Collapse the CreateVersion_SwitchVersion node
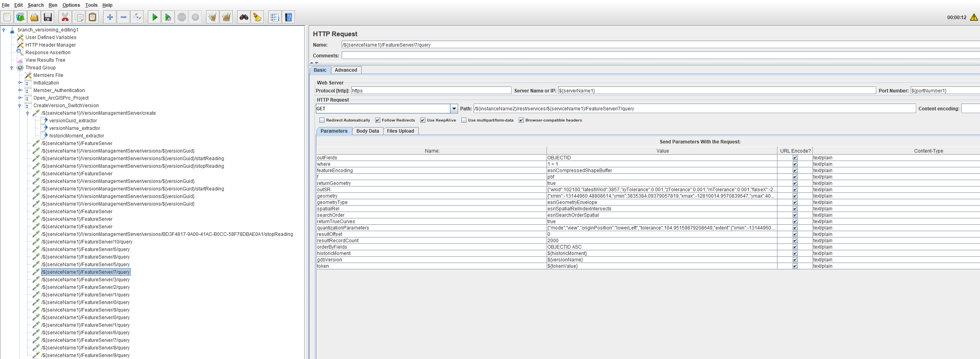Screen dimensions: 980x359 tap(20, 106)
